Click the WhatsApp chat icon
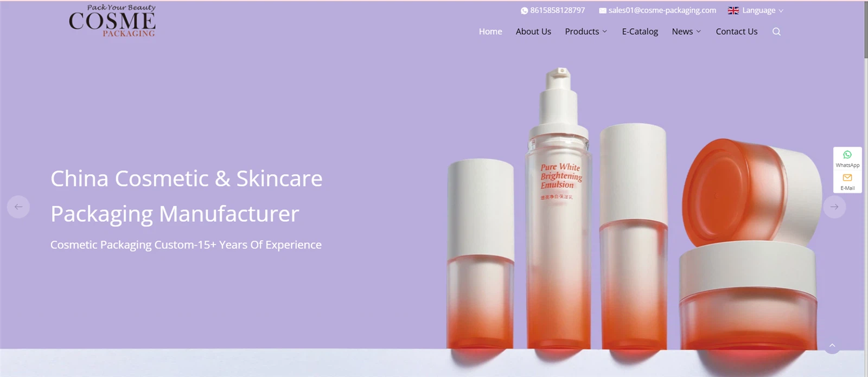This screenshot has width=868, height=377. click(847, 155)
